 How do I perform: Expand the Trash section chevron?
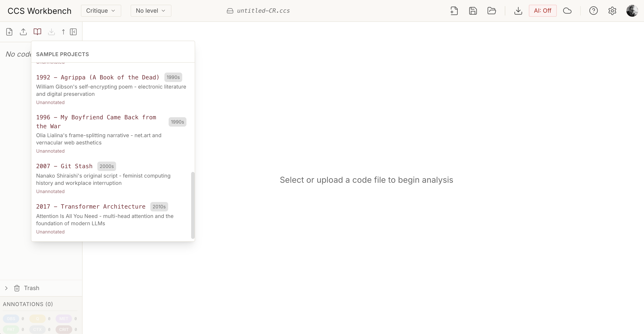pos(6,288)
